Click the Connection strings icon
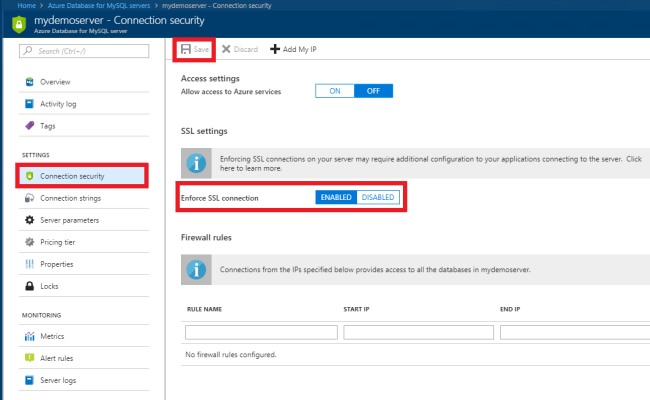 (29, 198)
